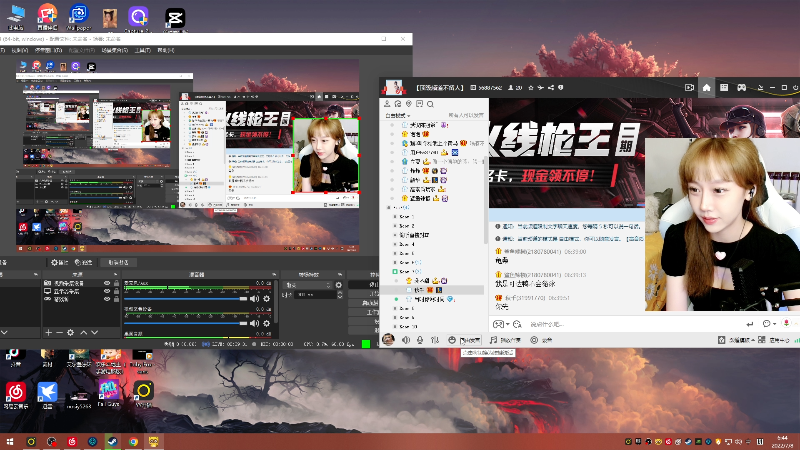Lock the third source row in OBS
The width and height of the screenshot is (800, 450).
tap(116, 299)
